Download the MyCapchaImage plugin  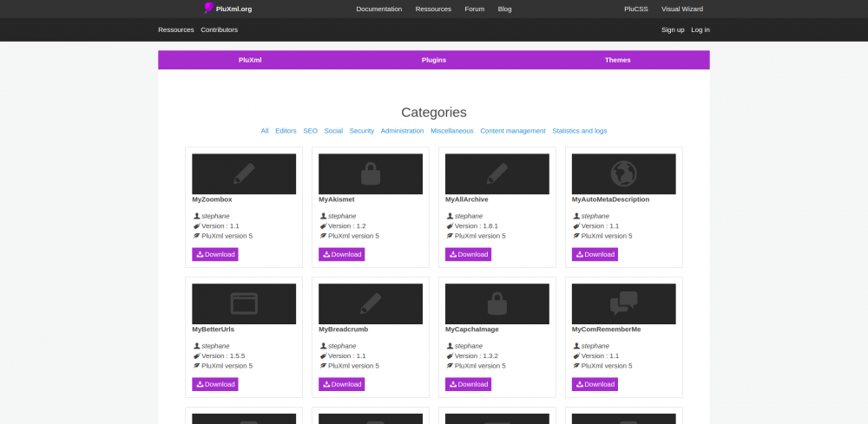(469, 384)
